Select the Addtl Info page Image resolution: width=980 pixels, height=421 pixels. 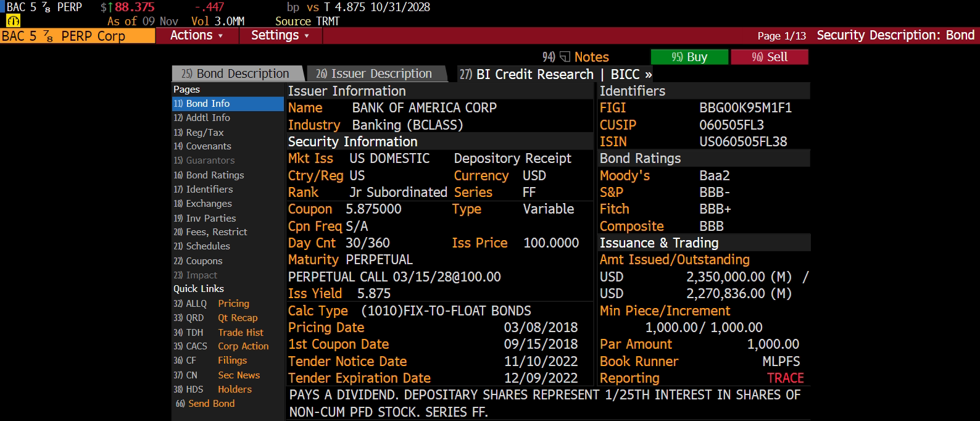tap(228, 118)
